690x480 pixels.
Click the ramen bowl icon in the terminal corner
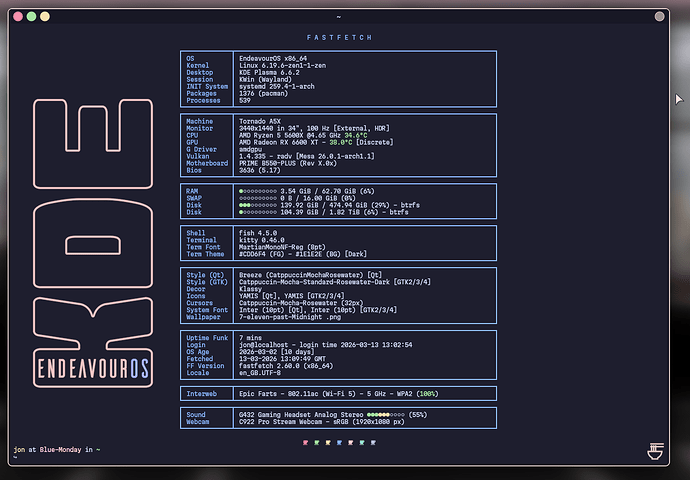pyautogui.click(x=655, y=451)
